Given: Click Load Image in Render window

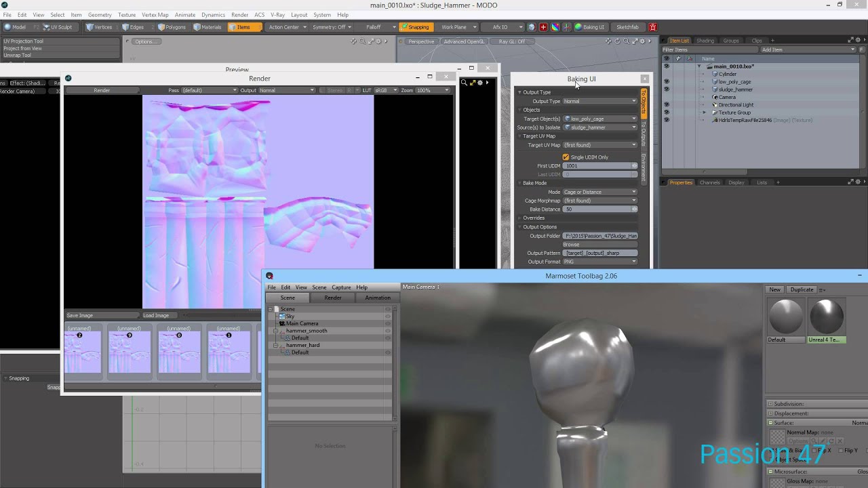Looking at the screenshot, I should point(161,315).
